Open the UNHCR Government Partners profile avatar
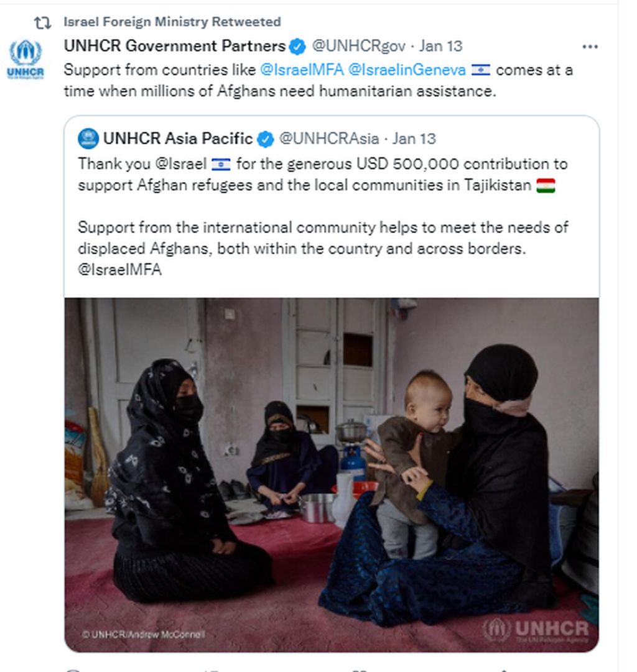The height and width of the screenshot is (672, 637). tap(26, 59)
